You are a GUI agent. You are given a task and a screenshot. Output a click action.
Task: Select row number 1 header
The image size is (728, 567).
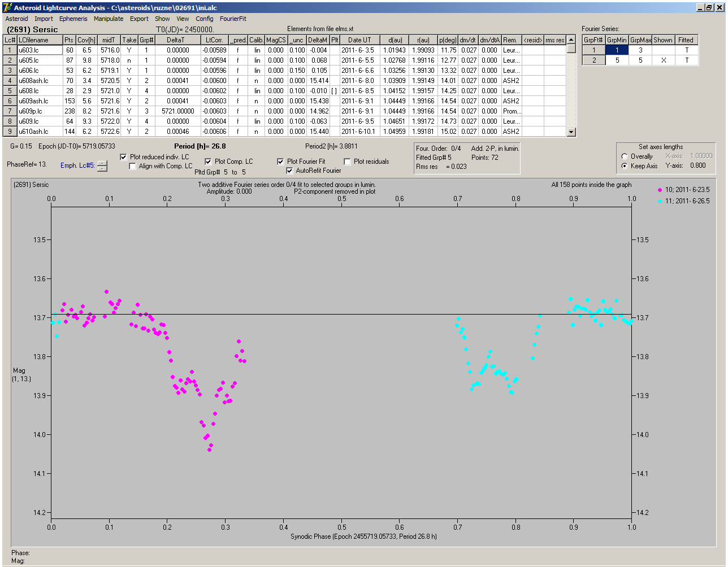click(x=10, y=50)
